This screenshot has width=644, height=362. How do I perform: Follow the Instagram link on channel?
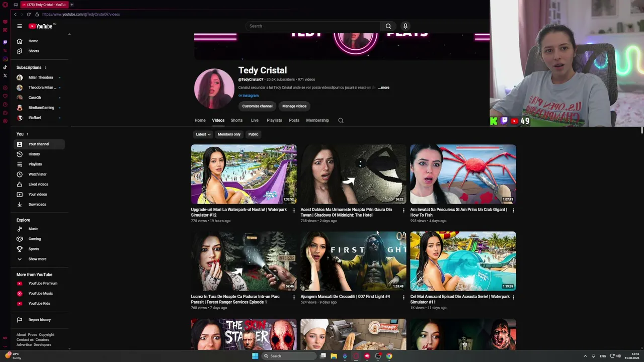pyautogui.click(x=249, y=96)
